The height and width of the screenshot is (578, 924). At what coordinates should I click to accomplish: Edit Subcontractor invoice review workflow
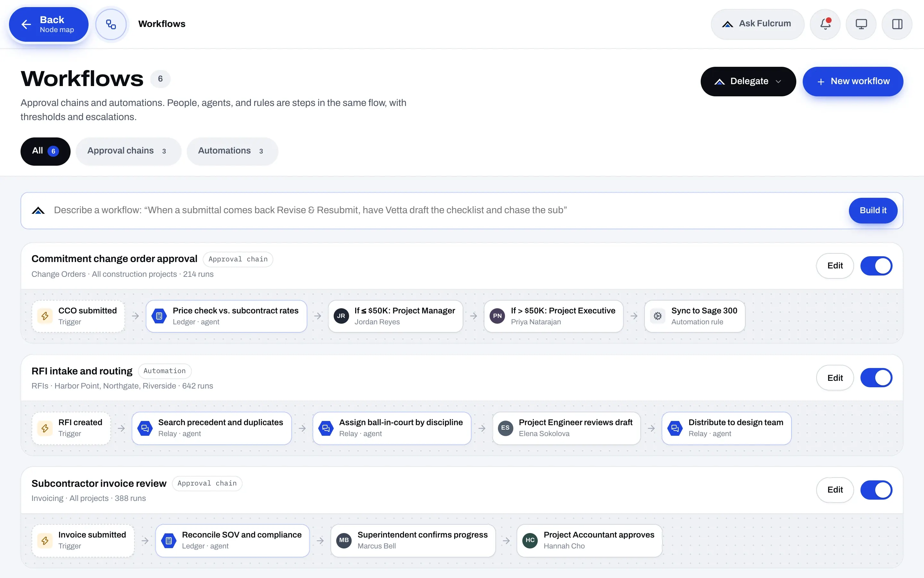(x=835, y=490)
